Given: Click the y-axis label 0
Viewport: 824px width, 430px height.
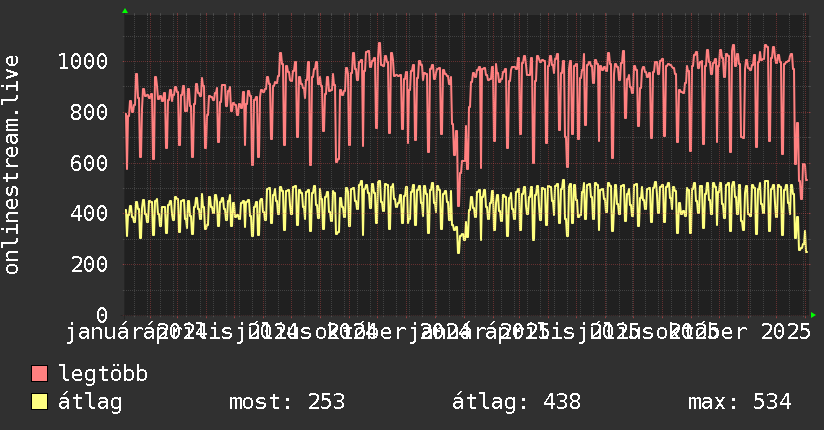Looking at the screenshot, I should coord(102,315).
